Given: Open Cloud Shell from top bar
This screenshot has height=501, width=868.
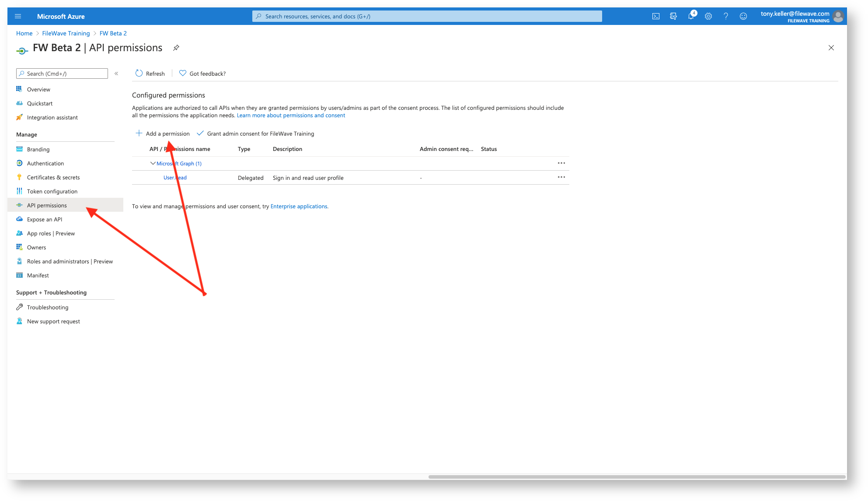Looking at the screenshot, I should pos(656,16).
